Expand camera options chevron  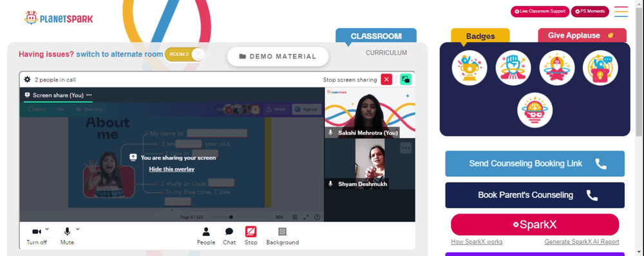(x=47, y=229)
